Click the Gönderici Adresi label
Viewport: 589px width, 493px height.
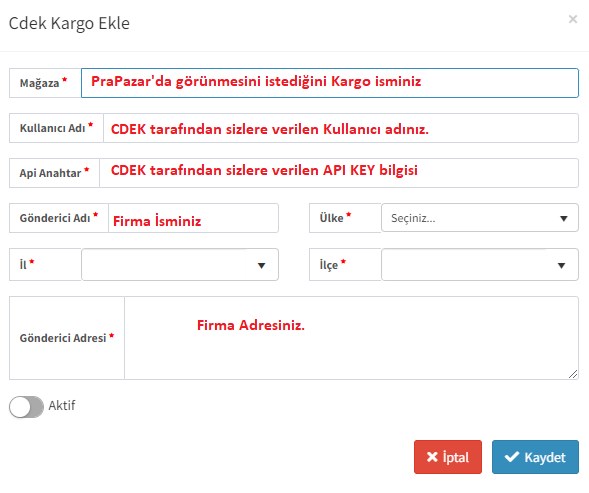coord(63,338)
